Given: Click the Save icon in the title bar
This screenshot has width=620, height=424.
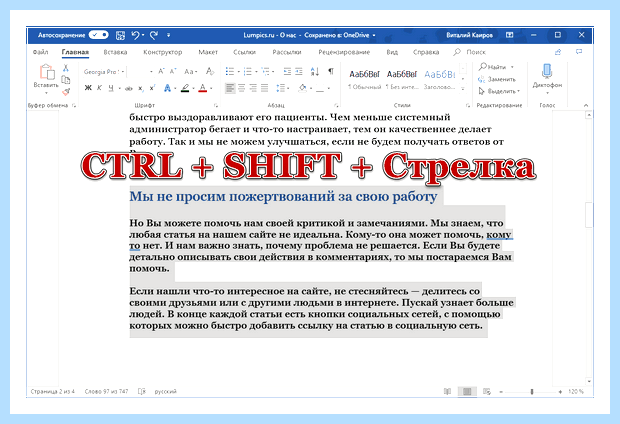Looking at the screenshot, I should (x=120, y=35).
